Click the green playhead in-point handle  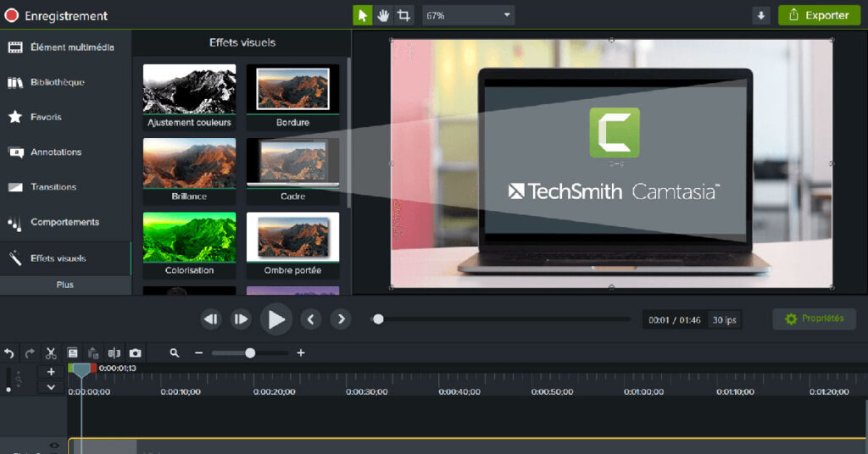(70, 368)
